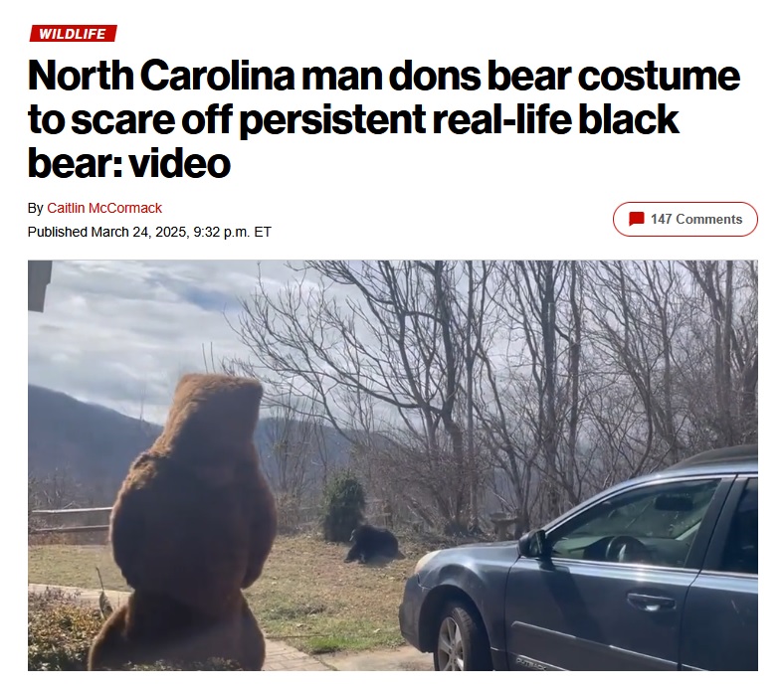The image size is (784, 693).
Task: Click the man in brown bear costume
Action: point(187,520)
